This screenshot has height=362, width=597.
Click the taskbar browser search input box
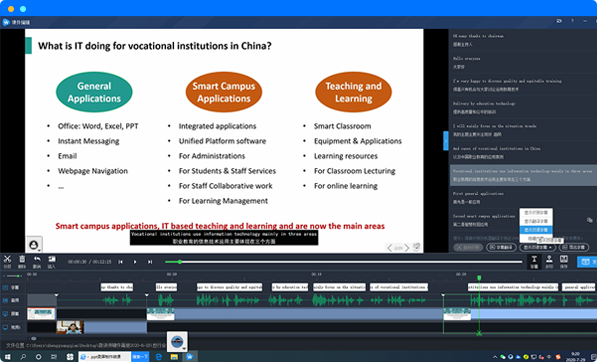click(x=105, y=357)
